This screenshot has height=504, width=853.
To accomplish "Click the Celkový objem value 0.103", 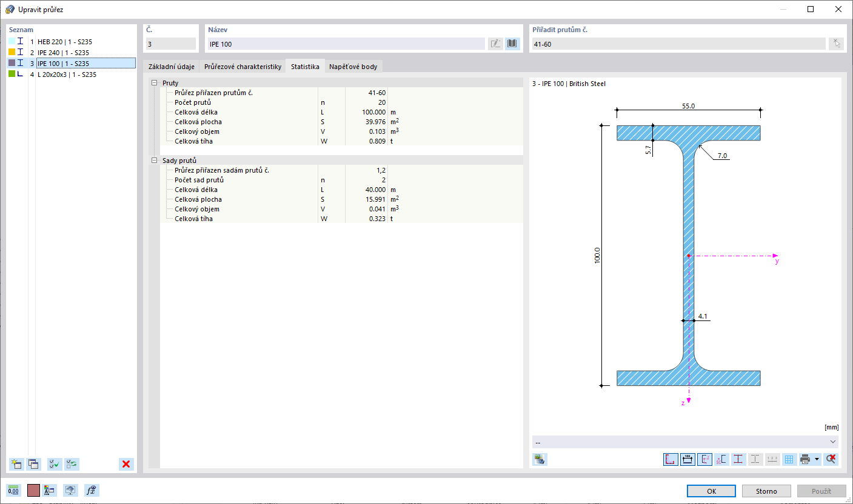I will (376, 131).
